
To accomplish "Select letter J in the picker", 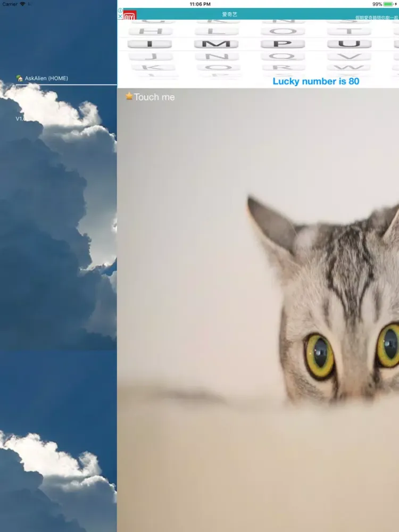I will [151, 57].
